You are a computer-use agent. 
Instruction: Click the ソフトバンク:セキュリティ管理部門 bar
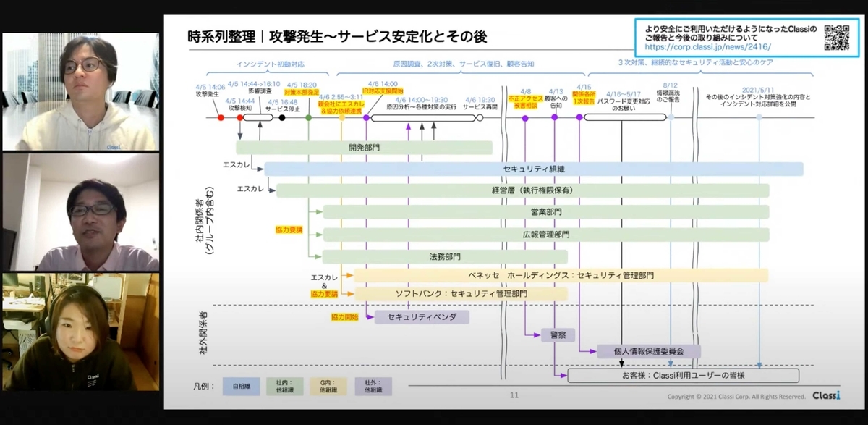tap(461, 294)
